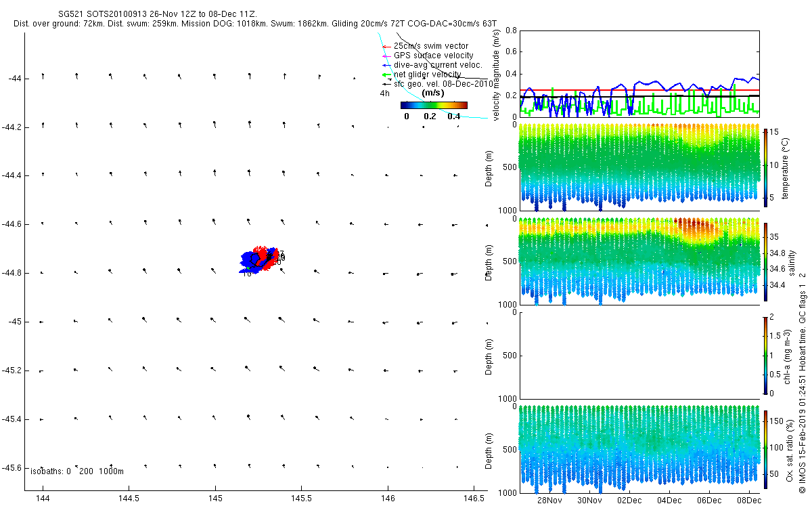Click the salinity colorbar
The height and width of the screenshot is (508, 812).
766,261
